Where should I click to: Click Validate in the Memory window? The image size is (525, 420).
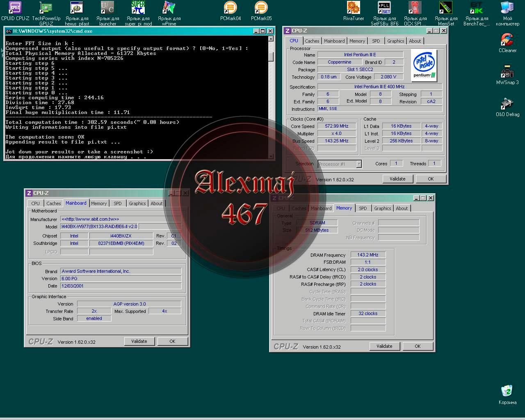384,346
